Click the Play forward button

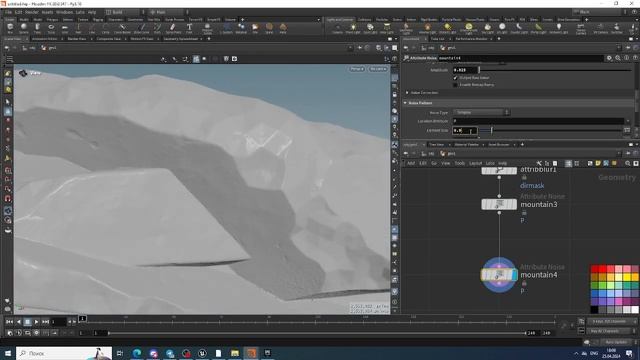pyautogui.click(x=36, y=322)
